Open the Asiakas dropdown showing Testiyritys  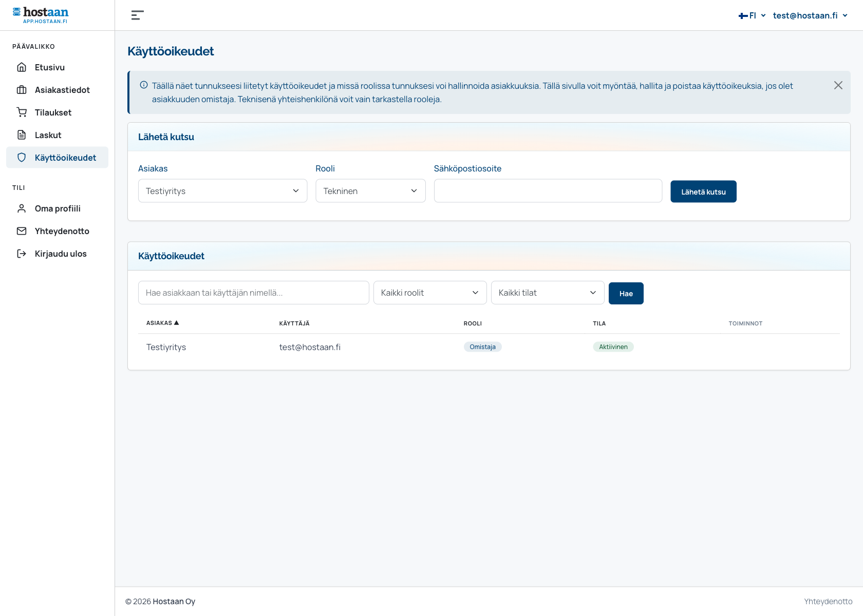[x=222, y=191]
